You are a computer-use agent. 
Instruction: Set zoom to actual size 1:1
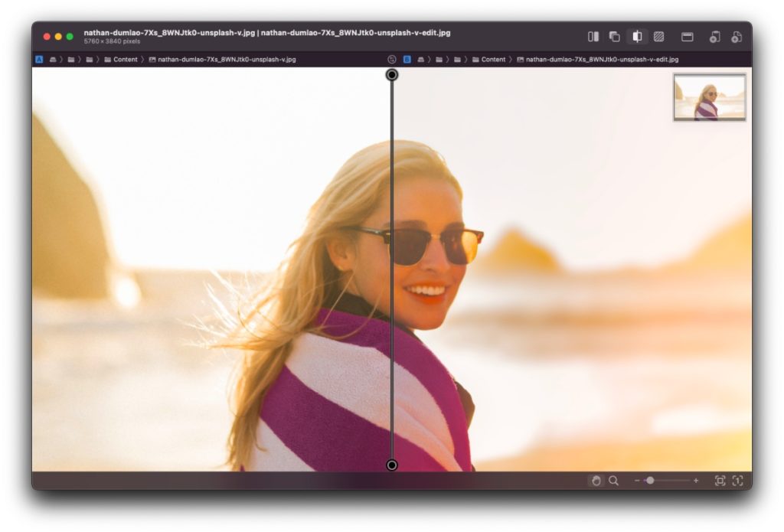[x=737, y=481]
